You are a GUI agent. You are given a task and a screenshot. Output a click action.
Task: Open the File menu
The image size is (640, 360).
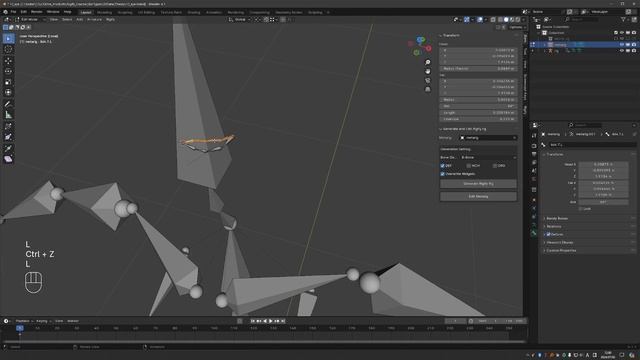pyautogui.click(x=13, y=12)
